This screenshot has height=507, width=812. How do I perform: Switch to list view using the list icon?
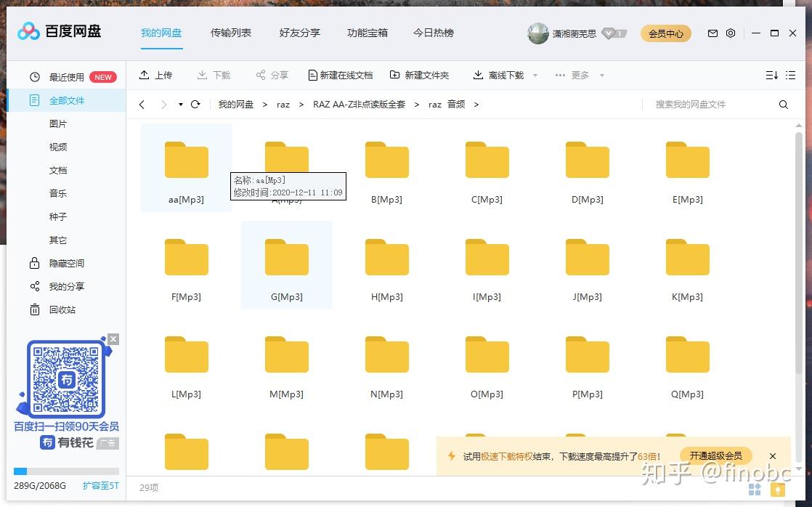(x=791, y=75)
